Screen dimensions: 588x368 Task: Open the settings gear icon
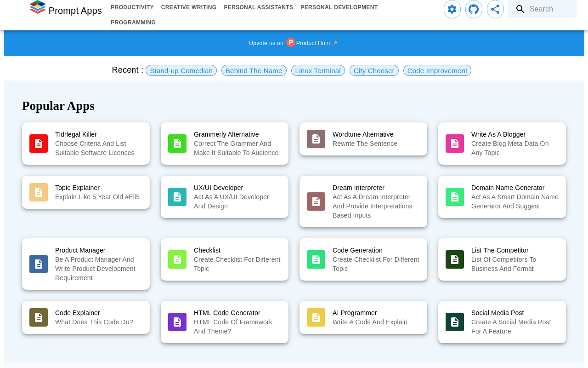[x=452, y=9]
